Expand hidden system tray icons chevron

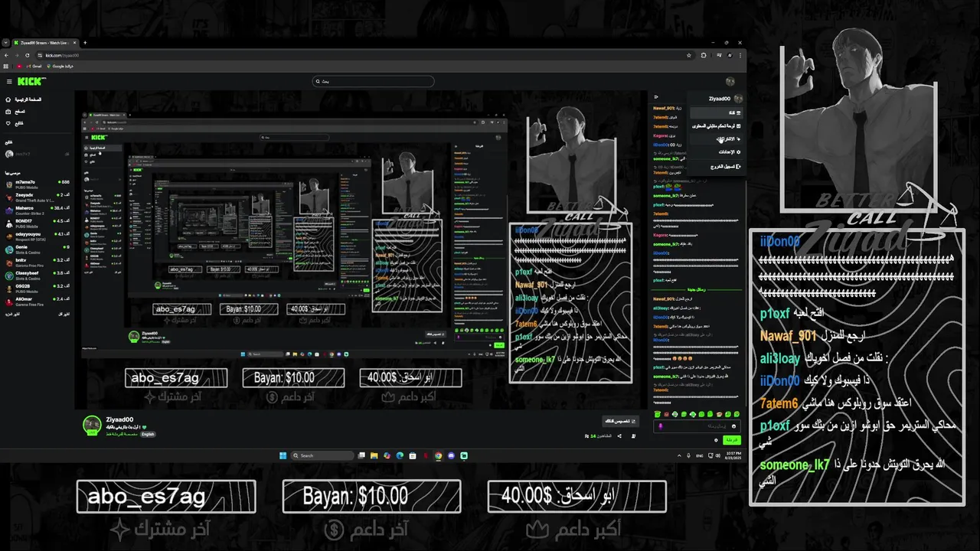click(x=679, y=455)
